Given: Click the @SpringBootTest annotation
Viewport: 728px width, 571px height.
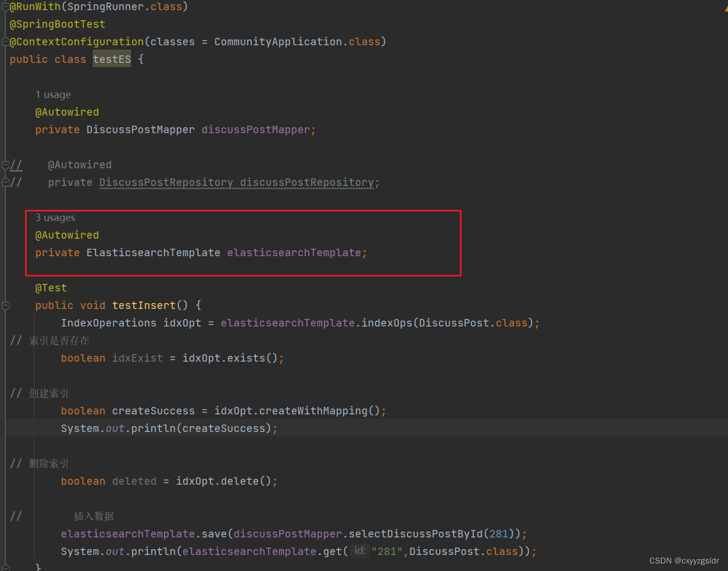Looking at the screenshot, I should pyautogui.click(x=57, y=24).
